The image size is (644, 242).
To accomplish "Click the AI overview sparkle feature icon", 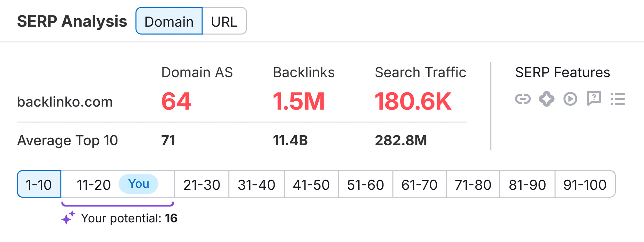I will [x=546, y=99].
